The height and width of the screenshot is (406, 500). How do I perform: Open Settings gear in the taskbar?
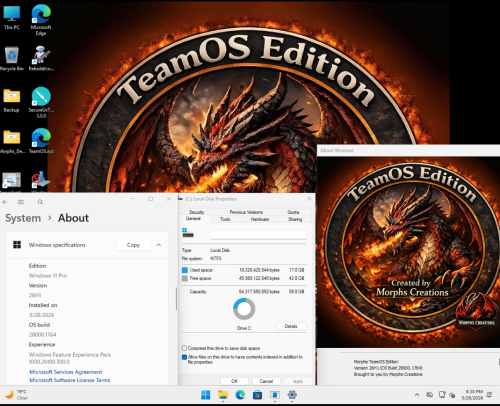coord(292,395)
